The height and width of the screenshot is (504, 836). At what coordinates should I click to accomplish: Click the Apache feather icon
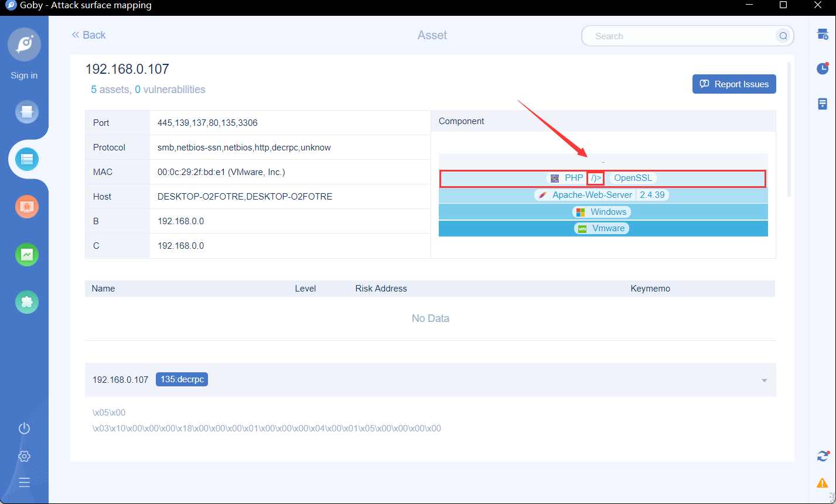click(x=543, y=195)
